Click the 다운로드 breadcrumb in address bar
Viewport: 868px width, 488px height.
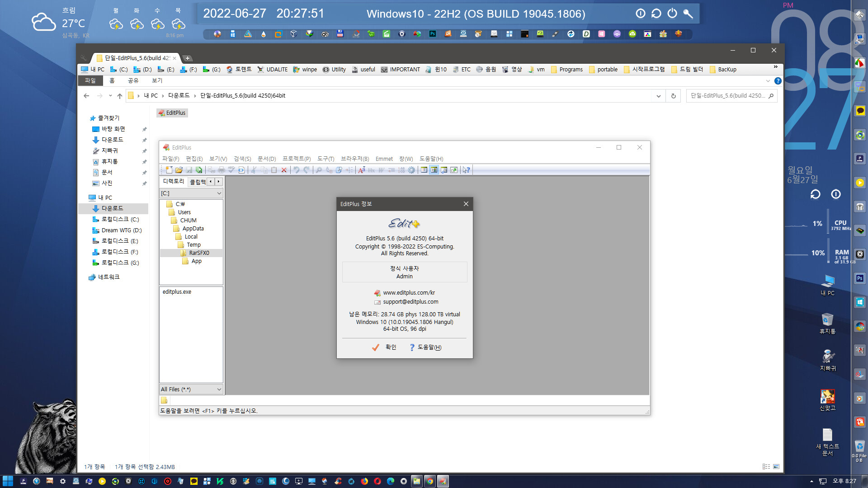click(x=179, y=96)
